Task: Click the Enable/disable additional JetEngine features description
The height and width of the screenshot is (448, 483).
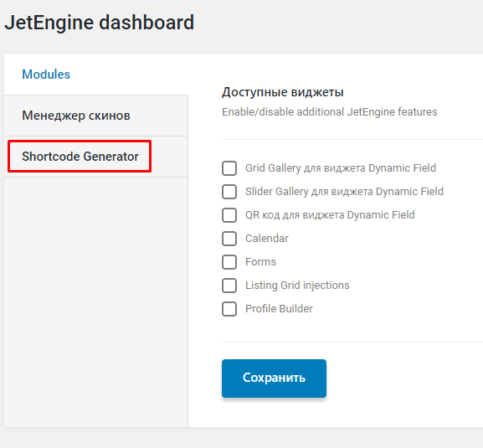Action: click(329, 112)
